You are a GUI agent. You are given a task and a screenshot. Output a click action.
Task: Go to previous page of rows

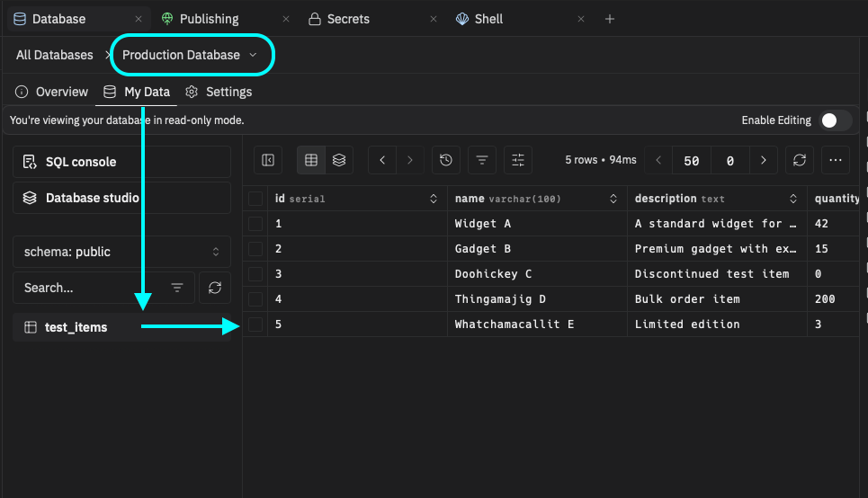[x=658, y=160]
